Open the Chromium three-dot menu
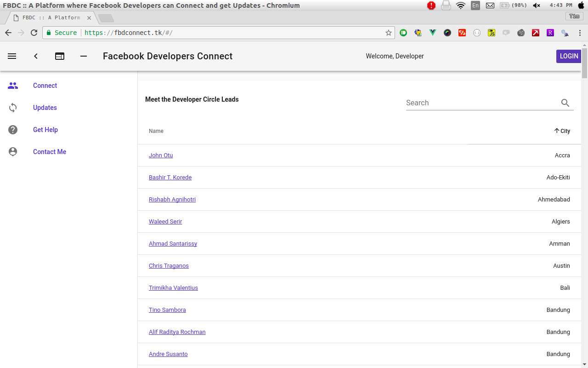Viewport: 588px width, 368px height. (x=580, y=33)
